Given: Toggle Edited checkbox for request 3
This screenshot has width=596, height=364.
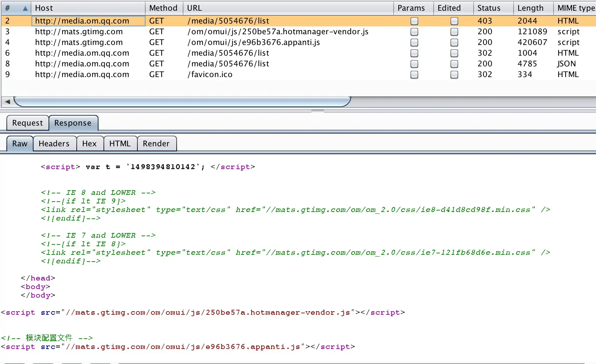Looking at the screenshot, I should coord(454,32).
